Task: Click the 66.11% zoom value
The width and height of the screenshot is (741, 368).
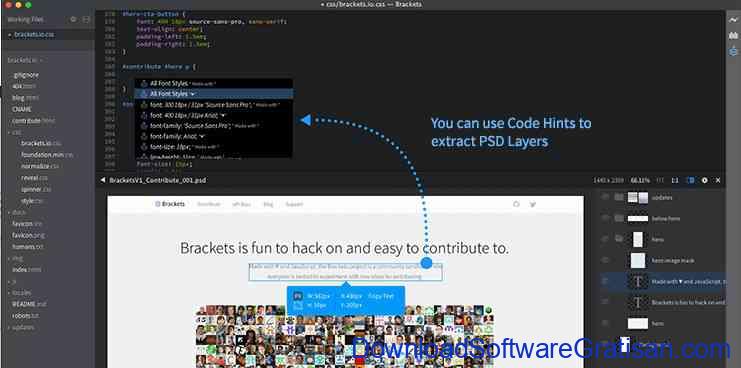Action: click(640, 180)
